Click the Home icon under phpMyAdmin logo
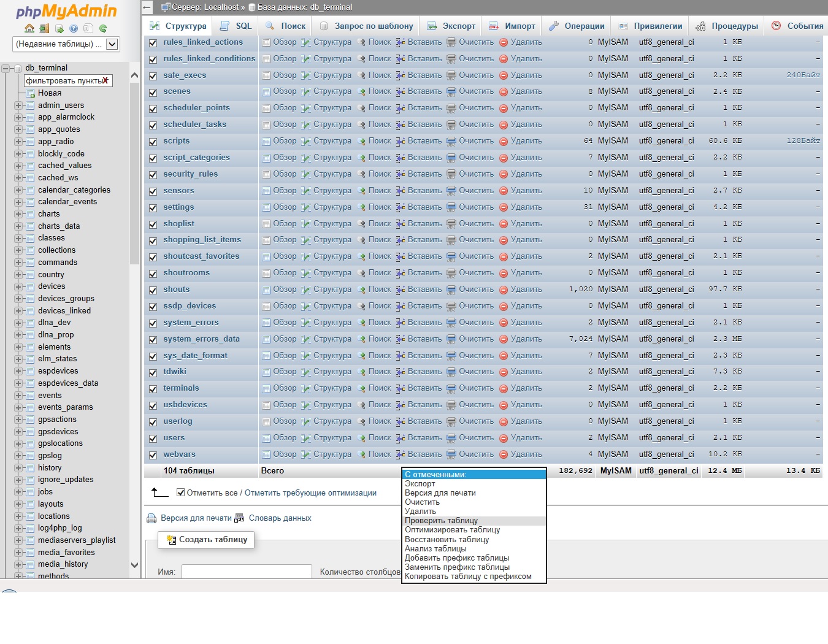 point(29,28)
